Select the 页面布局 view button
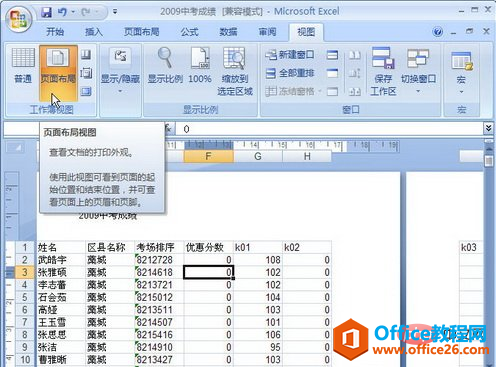496x367 pixels. coord(58,73)
